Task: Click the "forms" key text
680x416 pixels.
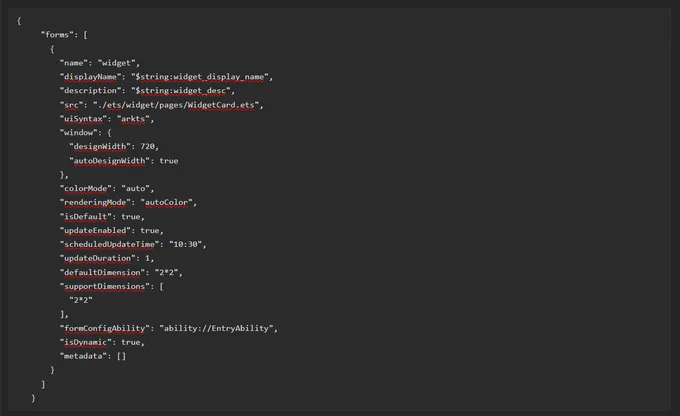Action: pos(57,35)
